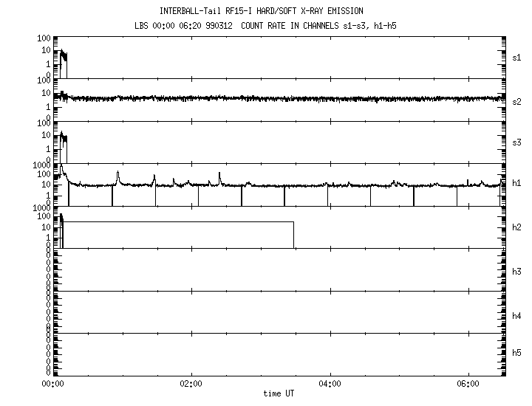Click the 02:00 time axis tick label
The width and height of the screenshot is (532, 406).
[x=191, y=384]
